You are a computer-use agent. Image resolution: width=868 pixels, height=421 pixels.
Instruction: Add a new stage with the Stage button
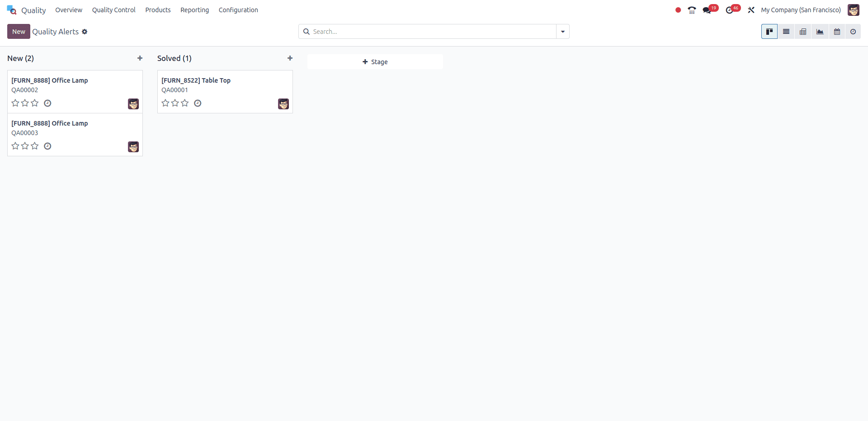coord(375,61)
